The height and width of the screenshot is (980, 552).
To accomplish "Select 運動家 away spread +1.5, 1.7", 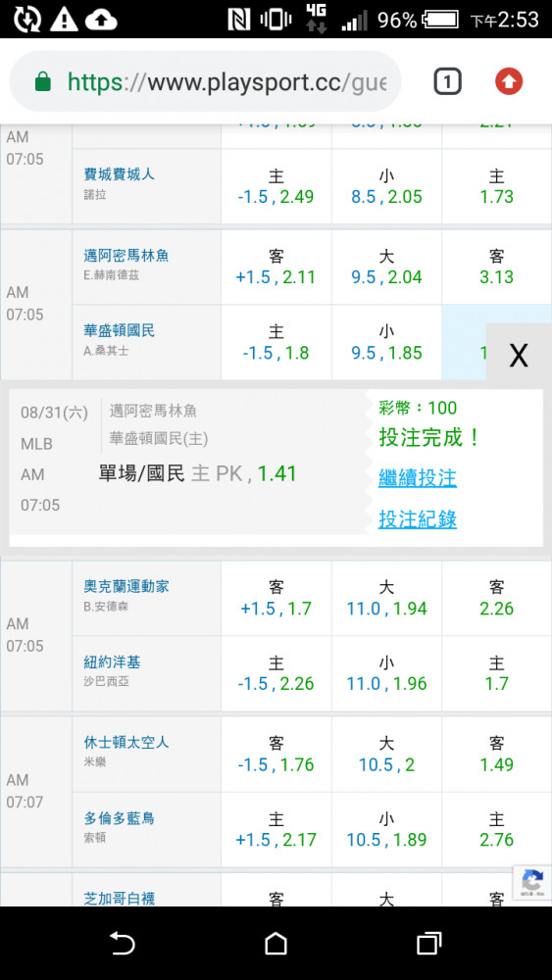I will 276,598.
